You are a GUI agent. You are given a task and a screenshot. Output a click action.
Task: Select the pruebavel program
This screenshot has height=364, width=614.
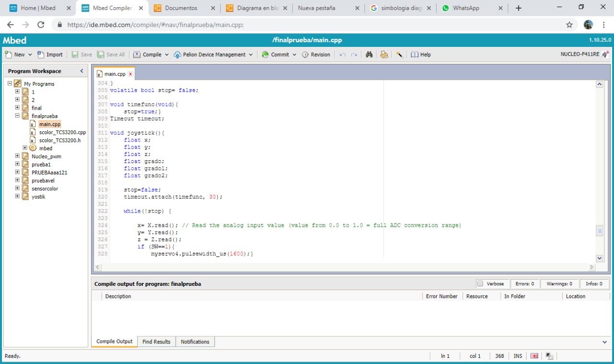coord(43,181)
